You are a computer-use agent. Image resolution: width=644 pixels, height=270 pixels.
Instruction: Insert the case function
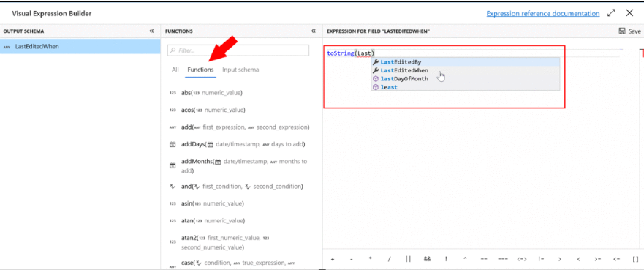coord(238,263)
